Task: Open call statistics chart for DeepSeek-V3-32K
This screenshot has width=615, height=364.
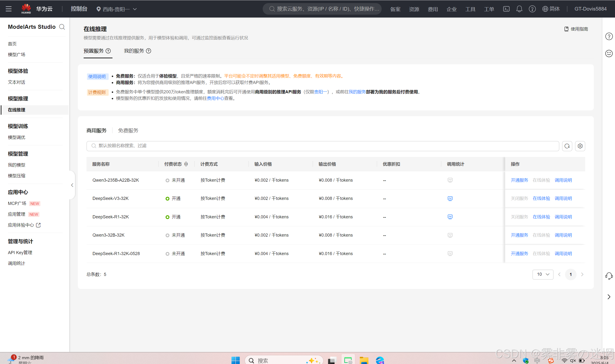Action: pyautogui.click(x=450, y=198)
